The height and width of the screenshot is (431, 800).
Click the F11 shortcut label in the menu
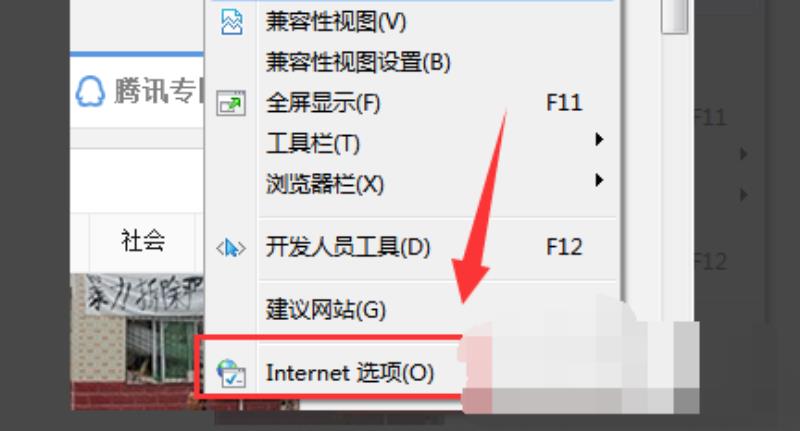564,103
